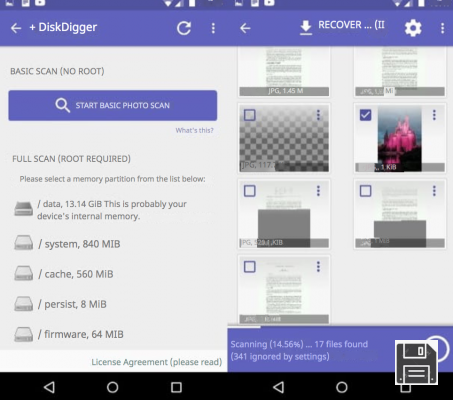
Task: Refresh the partition list in DiskDigger
Action: click(x=184, y=28)
